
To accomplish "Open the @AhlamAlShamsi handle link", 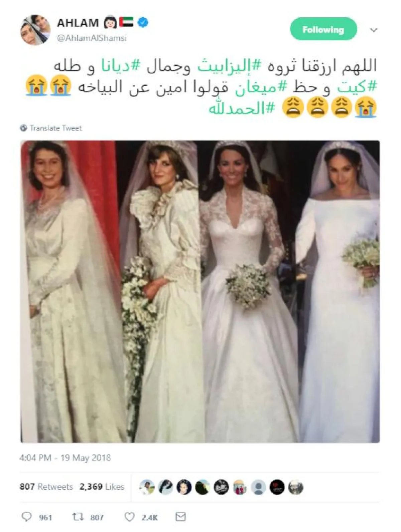I will click(92, 38).
